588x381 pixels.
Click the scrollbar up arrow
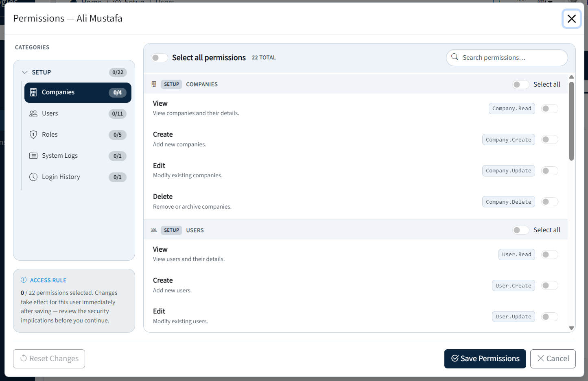tap(571, 77)
